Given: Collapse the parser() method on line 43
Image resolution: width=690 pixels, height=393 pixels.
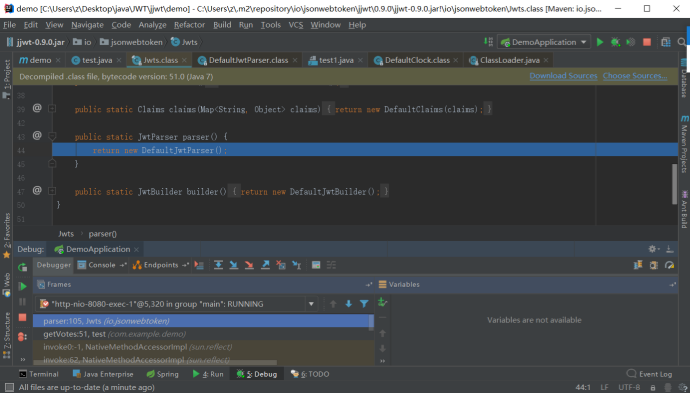Looking at the screenshot, I should (51, 136).
